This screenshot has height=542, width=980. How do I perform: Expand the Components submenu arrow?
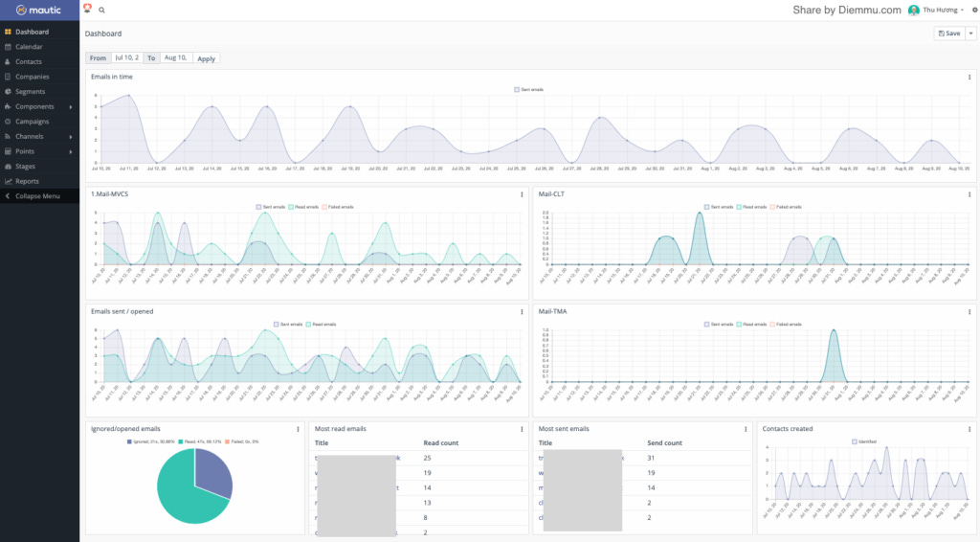pyautogui.click(x=71, y=107)
